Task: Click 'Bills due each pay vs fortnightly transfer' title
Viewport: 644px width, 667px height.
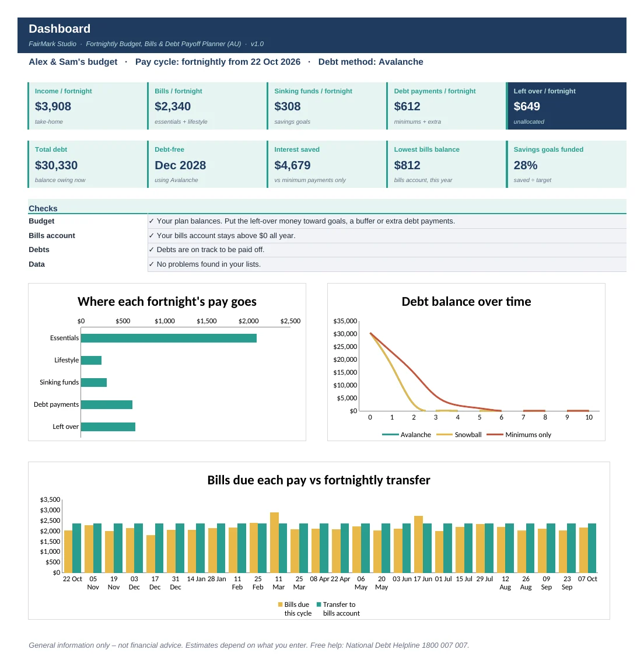Action: [x=318, y=480]
